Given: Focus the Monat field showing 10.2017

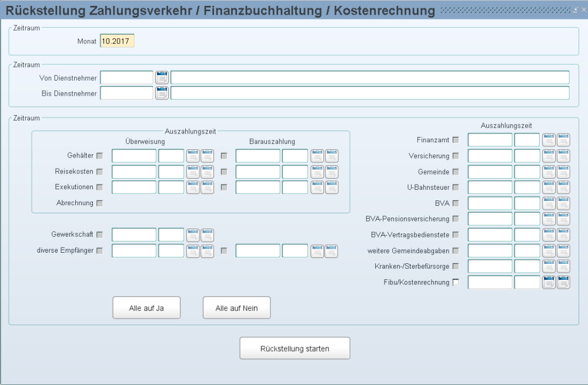Looking at the screenshot, I should 117,41.
